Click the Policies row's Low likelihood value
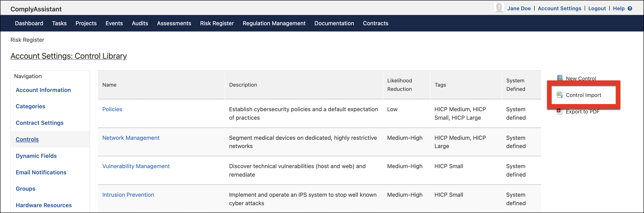The image size is (644, 213). point(392,109)
